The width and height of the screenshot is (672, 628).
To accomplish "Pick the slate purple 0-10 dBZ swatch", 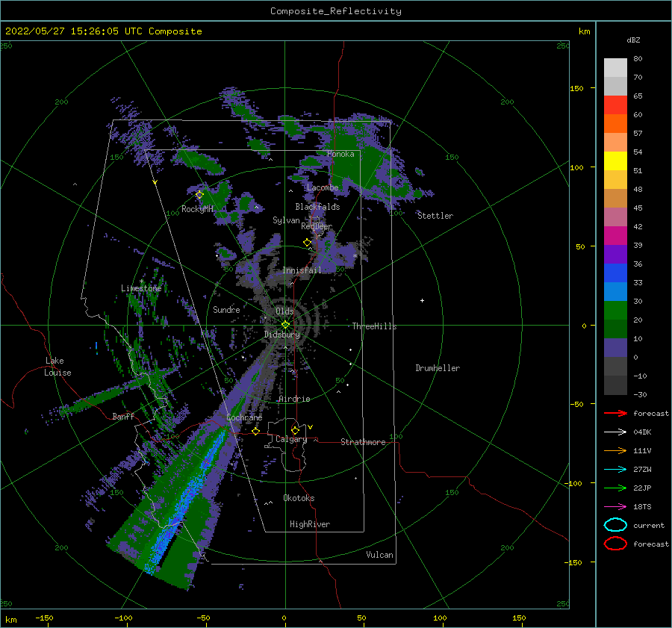I will [x=615, y=348].
